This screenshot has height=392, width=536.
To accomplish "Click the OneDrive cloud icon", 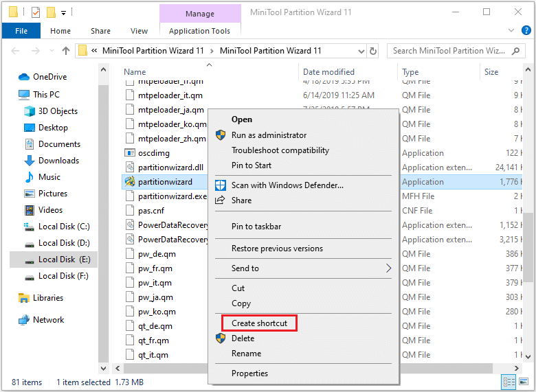I will click(x=23, y=77).
